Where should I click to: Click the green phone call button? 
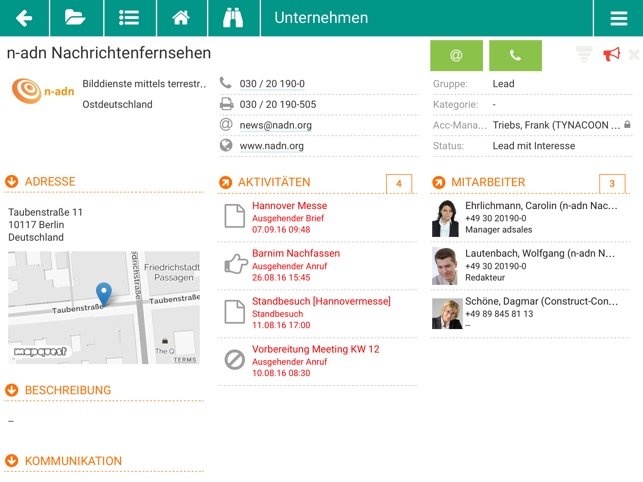tap(515, 55)
